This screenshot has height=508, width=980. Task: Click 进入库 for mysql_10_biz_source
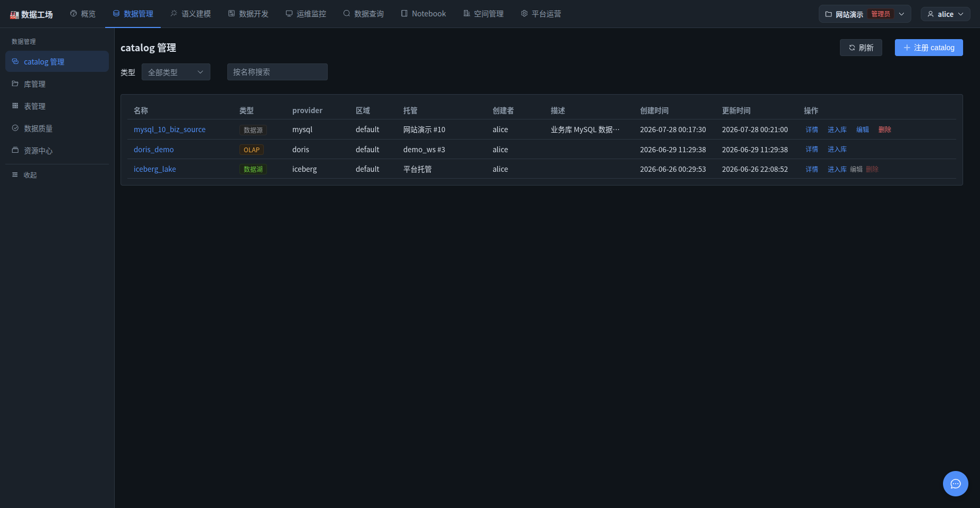pyautogui.click(x=837, y=130)
